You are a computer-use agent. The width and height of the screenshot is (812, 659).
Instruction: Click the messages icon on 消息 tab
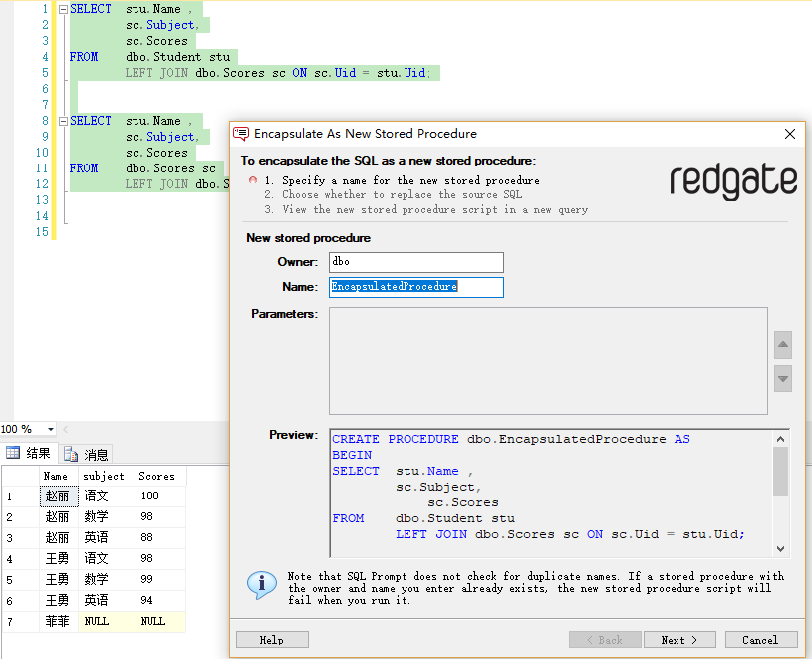tap(71, 454)
